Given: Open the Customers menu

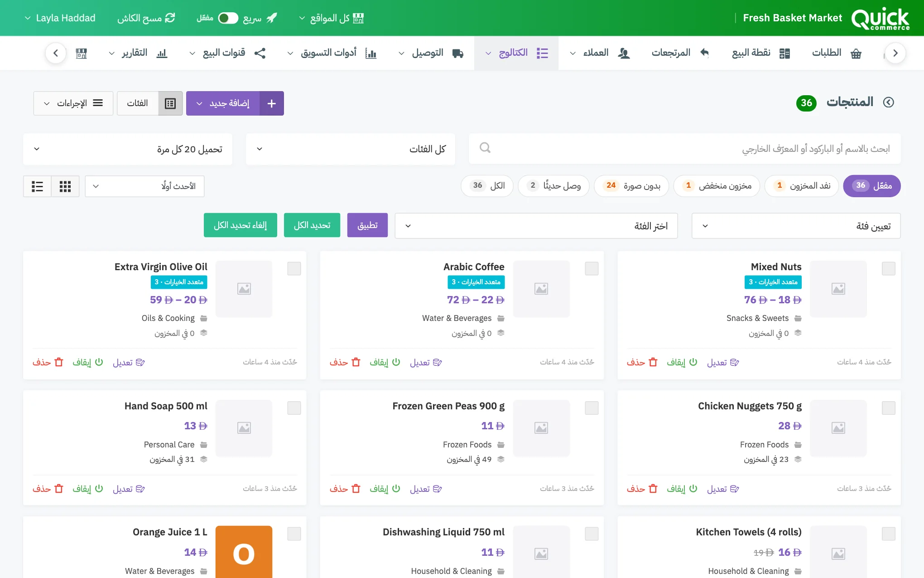Looking at the screenshot, I should pyautogui.click(x=600, y=53).
